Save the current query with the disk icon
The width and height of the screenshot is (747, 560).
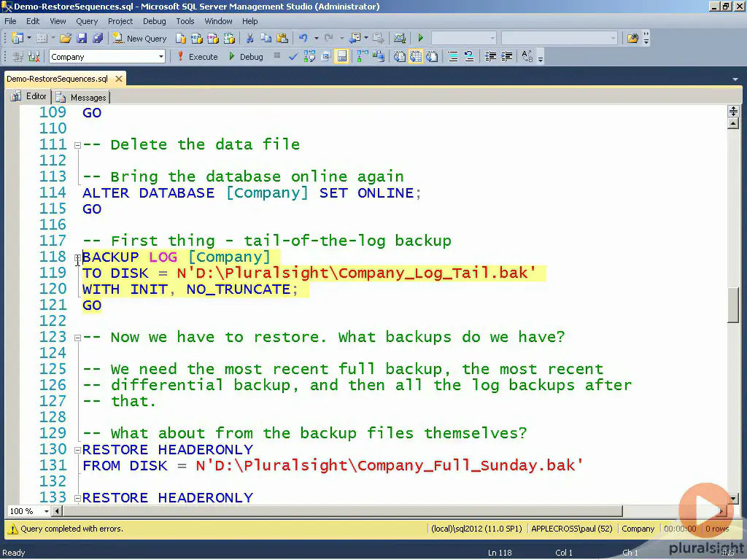click(82, 38)
